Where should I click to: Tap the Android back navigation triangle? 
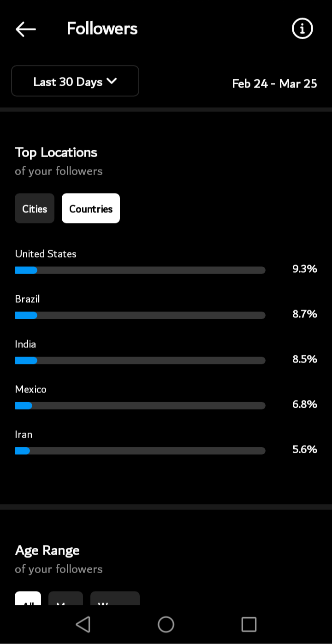[x=83, y=624]
